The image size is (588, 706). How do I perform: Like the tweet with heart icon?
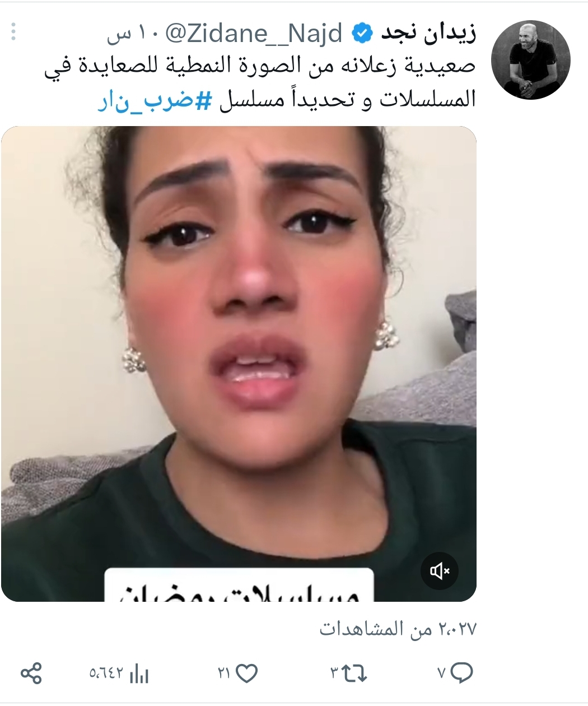coord(246,672)
